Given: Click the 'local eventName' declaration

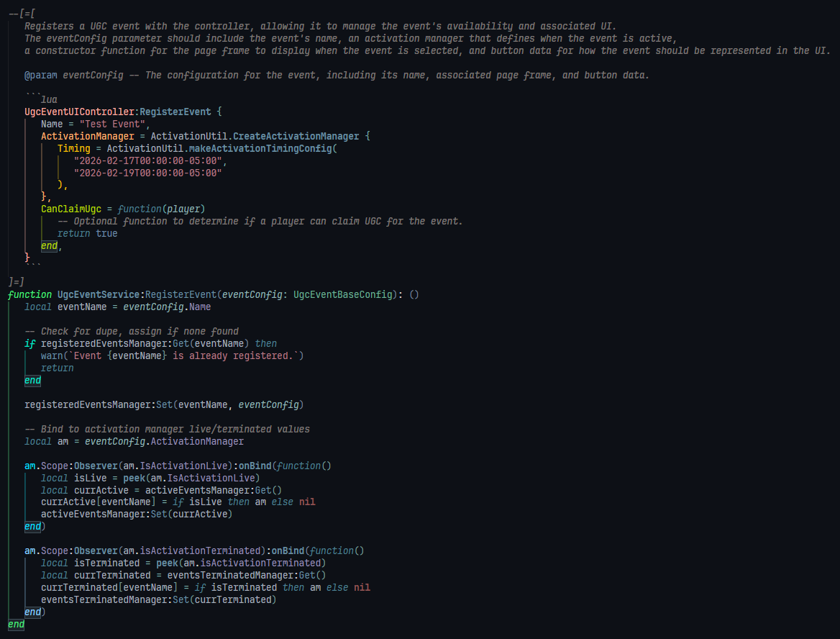Looking at the screenshot, I should point(65,307).
